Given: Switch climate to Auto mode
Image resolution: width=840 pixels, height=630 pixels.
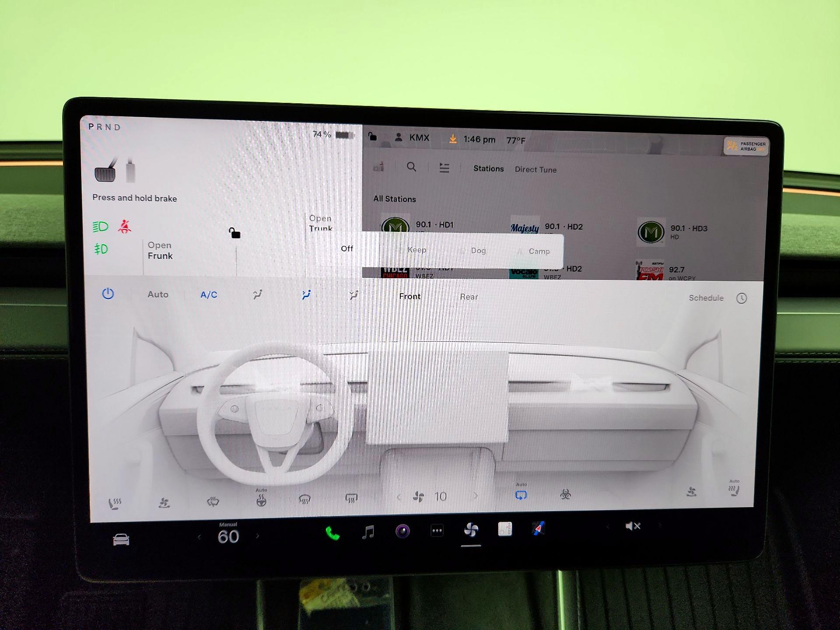Looking at the screenshot, I should click(x=158, y=294).
